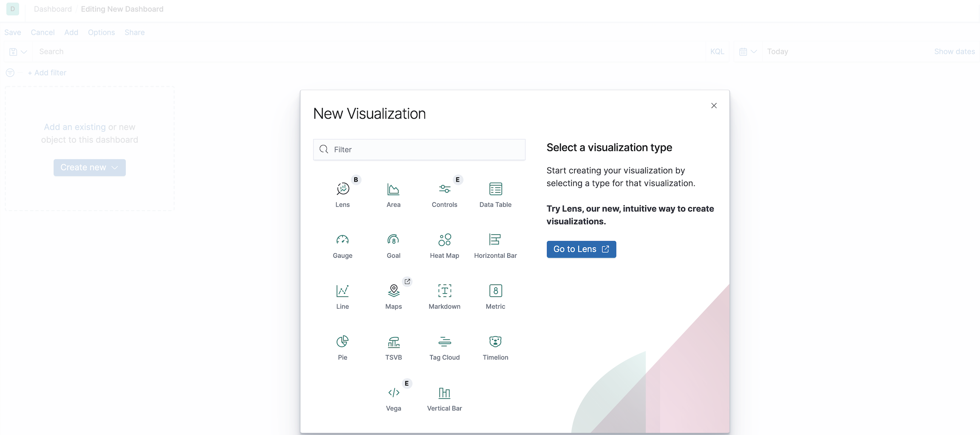
Task: Pick the Data Table visualization
Action: 495,193
